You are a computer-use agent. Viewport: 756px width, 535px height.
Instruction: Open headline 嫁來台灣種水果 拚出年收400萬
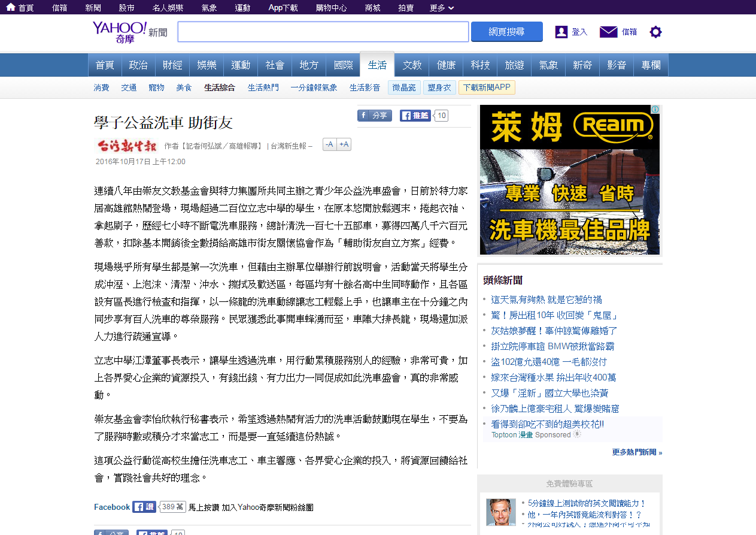pos(554,377)
